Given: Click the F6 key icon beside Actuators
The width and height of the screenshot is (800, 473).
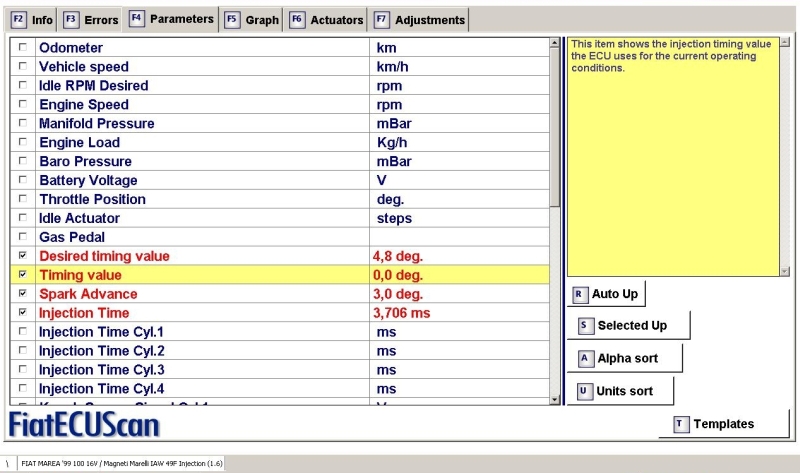Looking at the screenshot, I should 297,20.
